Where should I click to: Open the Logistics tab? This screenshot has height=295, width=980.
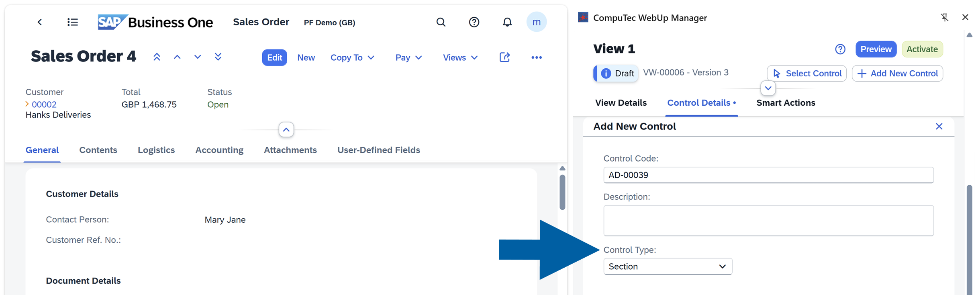click(156, 150)
